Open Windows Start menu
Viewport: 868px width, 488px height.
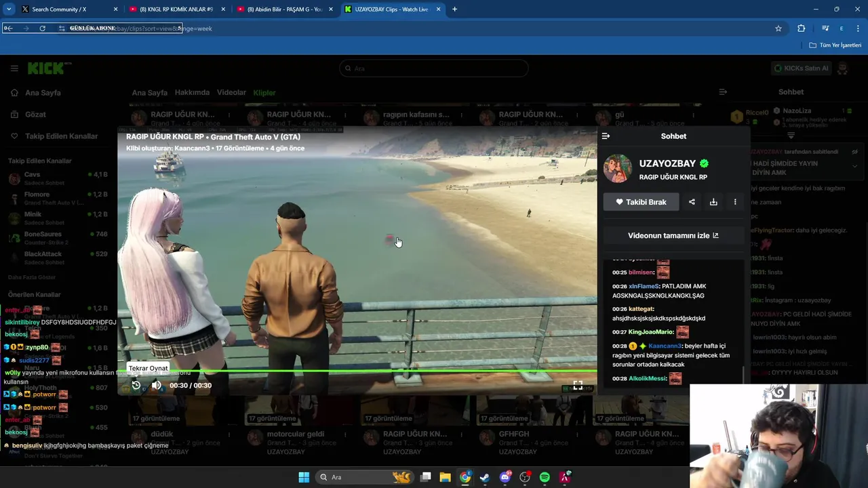click(x=304, y=477)
